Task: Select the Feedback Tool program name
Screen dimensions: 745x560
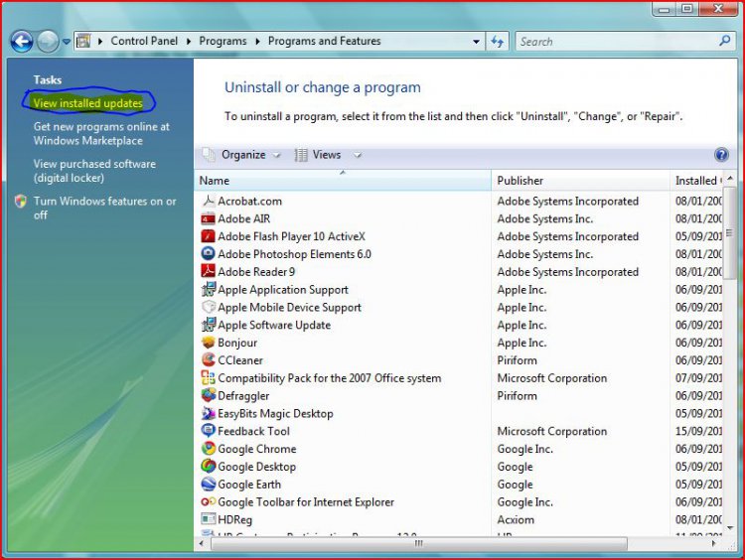Action: click(253, 431)
